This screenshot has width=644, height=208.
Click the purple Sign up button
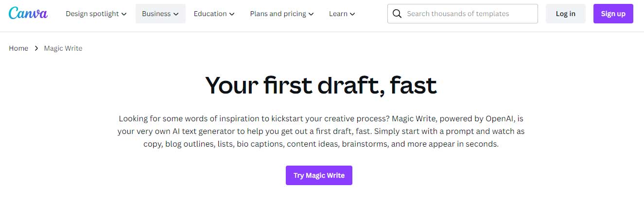coord(613,14)
